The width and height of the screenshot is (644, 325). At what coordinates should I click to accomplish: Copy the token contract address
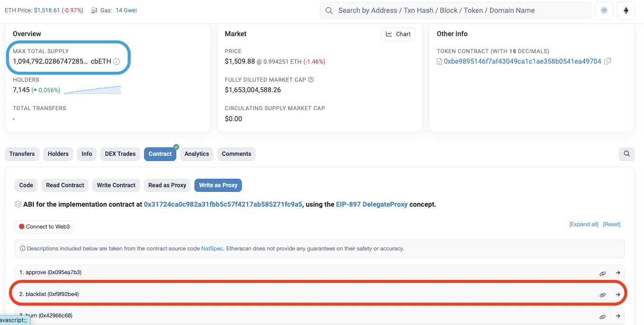[607, 61]
